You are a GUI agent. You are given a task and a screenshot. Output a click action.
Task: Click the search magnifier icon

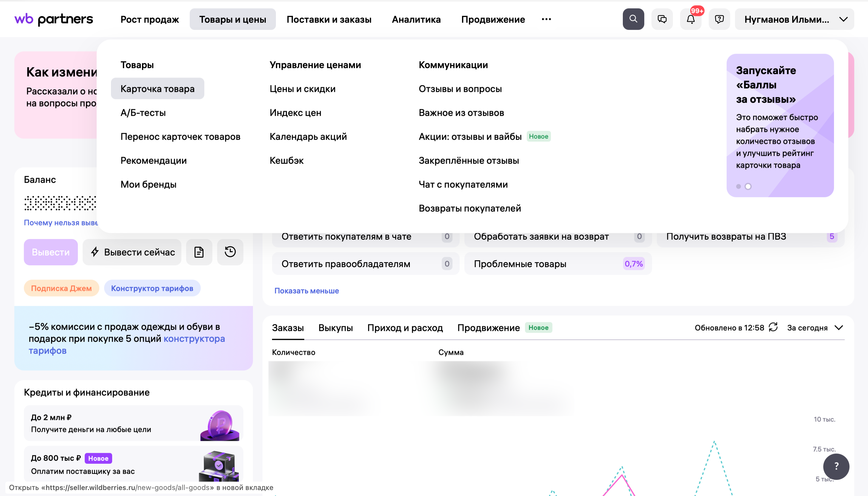click(x=633, y=19)
